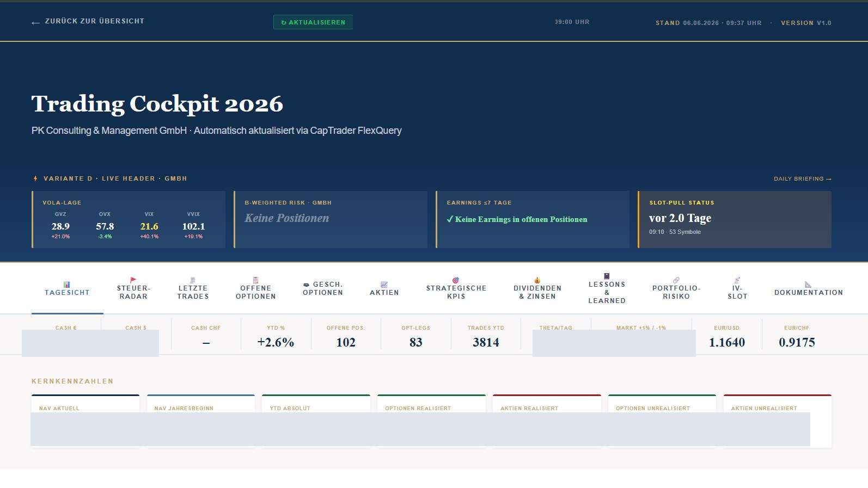Click the Slot-Pull status vor 2.0 Tage

[680, 218]
